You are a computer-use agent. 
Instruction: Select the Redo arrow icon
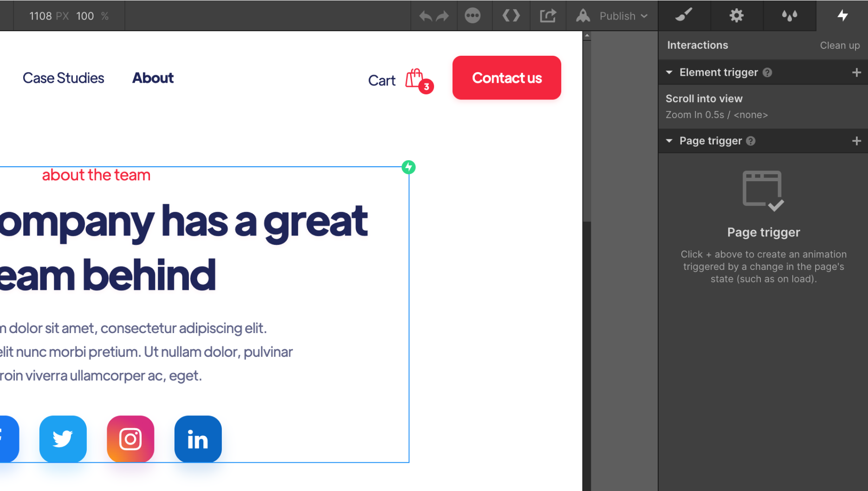[442, 15]
